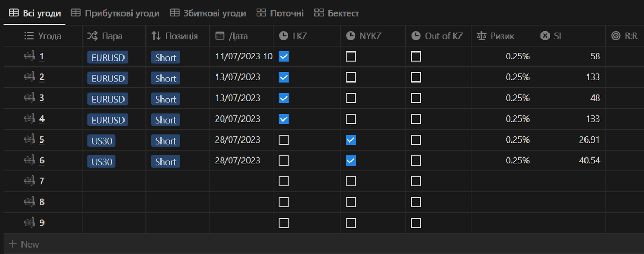Click 0.25% risk in row 1

point(517,56)
